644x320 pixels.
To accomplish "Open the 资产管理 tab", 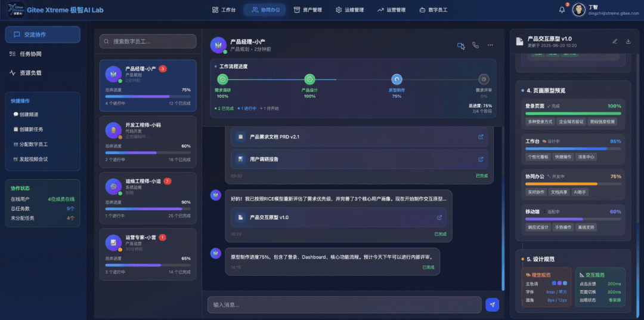I will [x=308, y=10].
